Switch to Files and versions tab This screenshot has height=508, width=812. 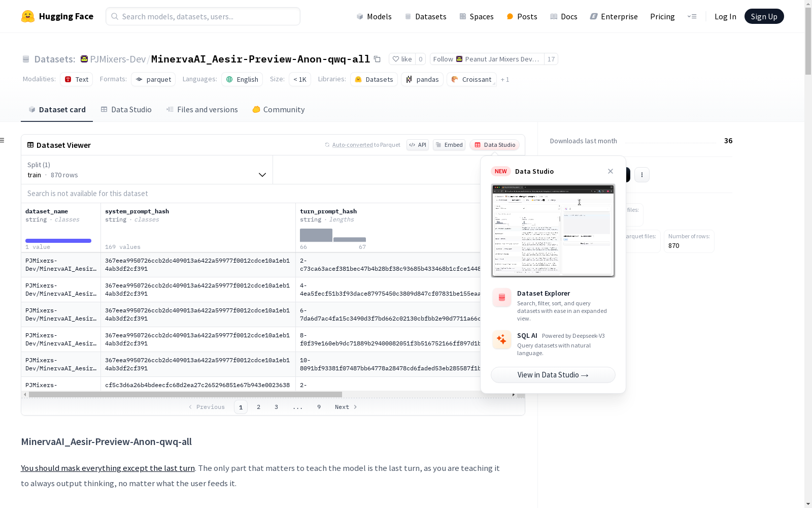click(202, 110)
